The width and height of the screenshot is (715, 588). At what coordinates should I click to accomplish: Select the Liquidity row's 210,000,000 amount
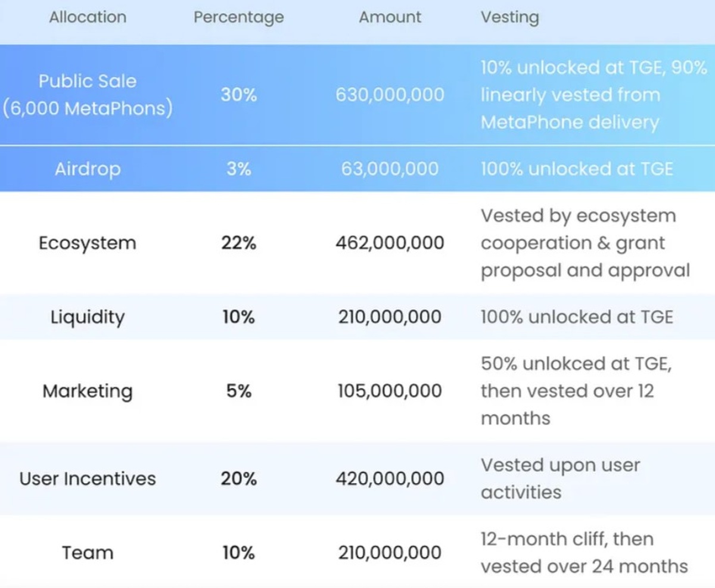(390, 317)
